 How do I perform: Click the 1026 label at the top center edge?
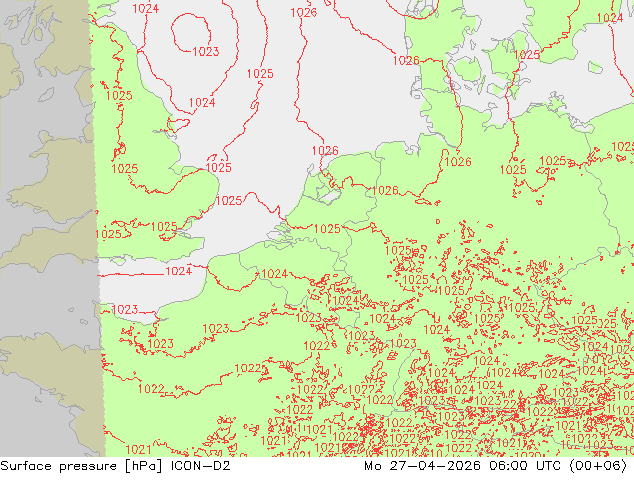click(304, 13)
